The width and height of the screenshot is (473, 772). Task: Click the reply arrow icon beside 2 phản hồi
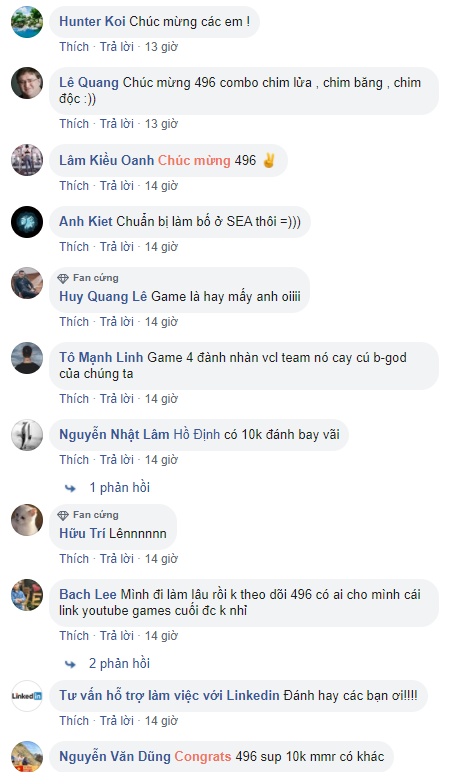click(x=70, y=664)
